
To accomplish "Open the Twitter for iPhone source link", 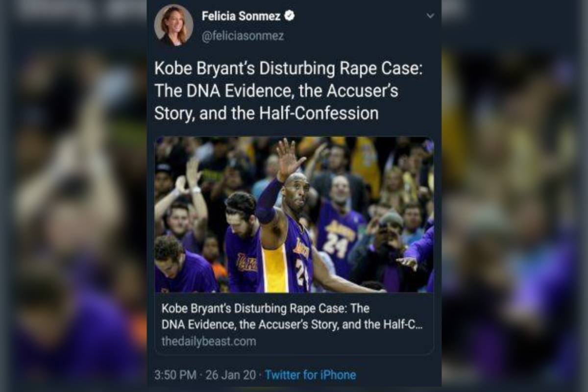I will 310,375.
